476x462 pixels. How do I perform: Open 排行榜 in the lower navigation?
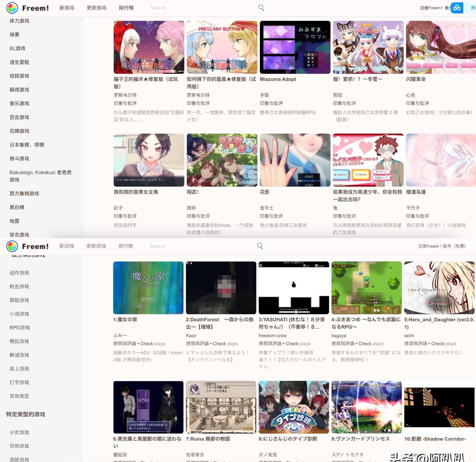point(126,246)
